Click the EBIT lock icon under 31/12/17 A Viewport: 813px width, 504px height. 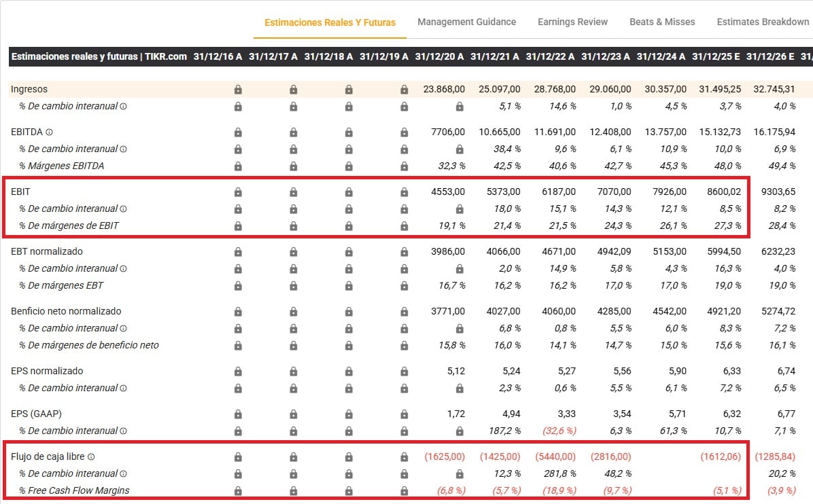click(x=294, y=192)
